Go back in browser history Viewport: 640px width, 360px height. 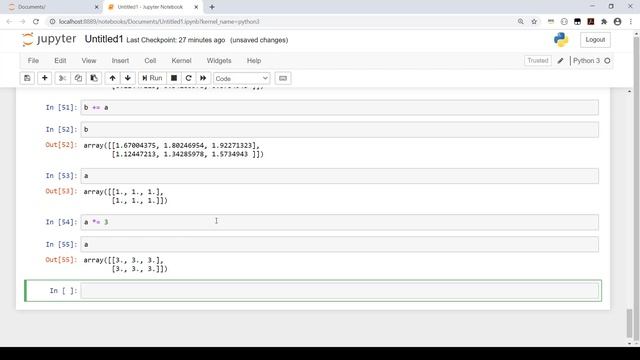click(9, 22)
